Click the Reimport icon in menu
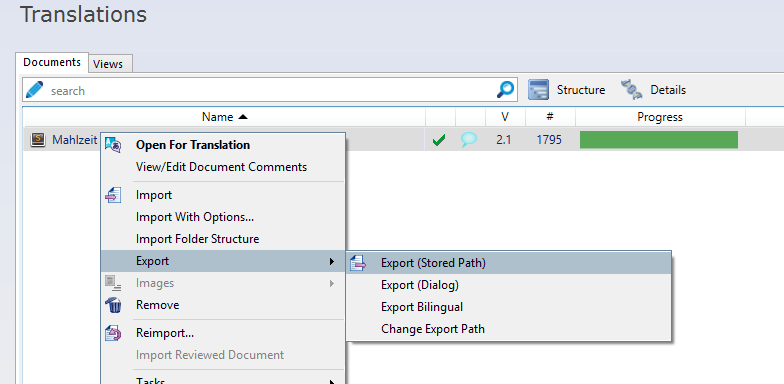This screenshot has width=784, height=384. pyautogui.click(x=113, y=333)
